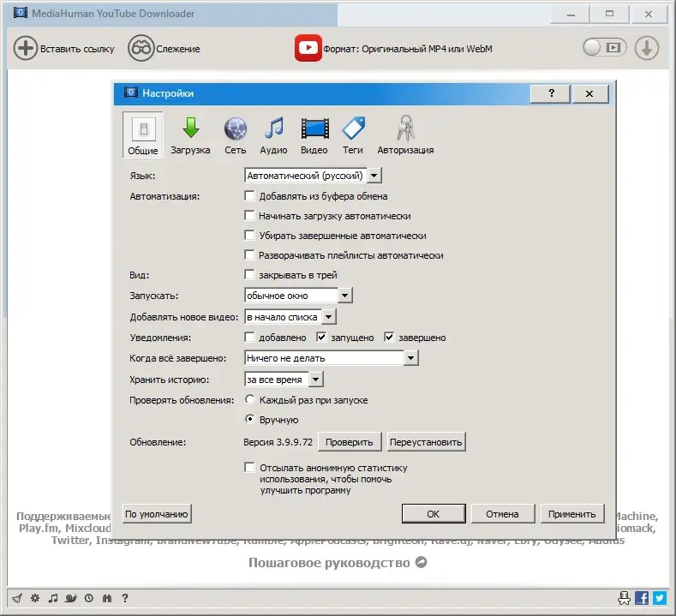This screenshot has width=676, height=616.
Task: Click the plus icon to paste link
Action: click(x=26, y=48)
